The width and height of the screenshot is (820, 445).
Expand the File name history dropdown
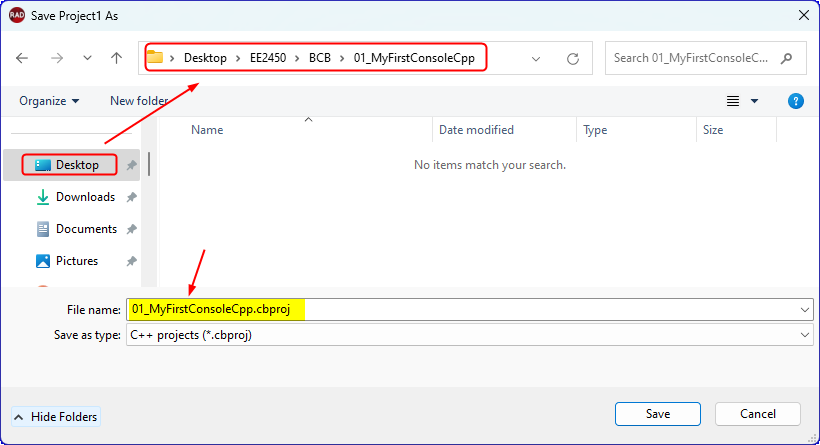click(805, 310)
